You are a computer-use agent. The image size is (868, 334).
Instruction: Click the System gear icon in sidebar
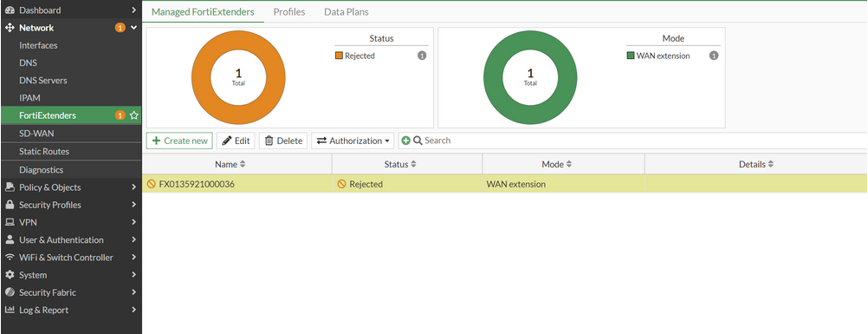pos(10,275)
